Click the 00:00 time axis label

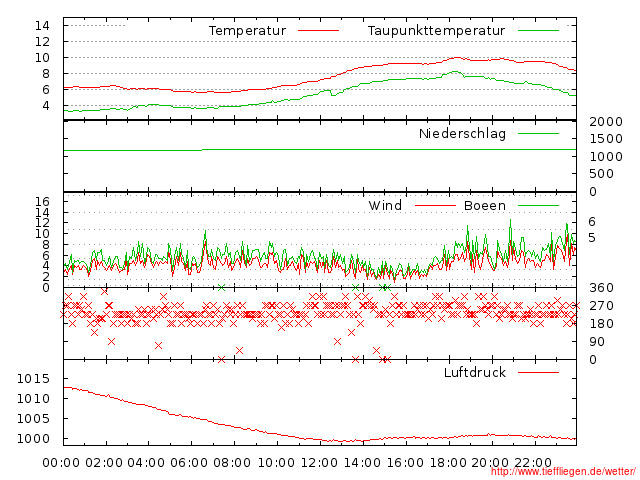61,463
